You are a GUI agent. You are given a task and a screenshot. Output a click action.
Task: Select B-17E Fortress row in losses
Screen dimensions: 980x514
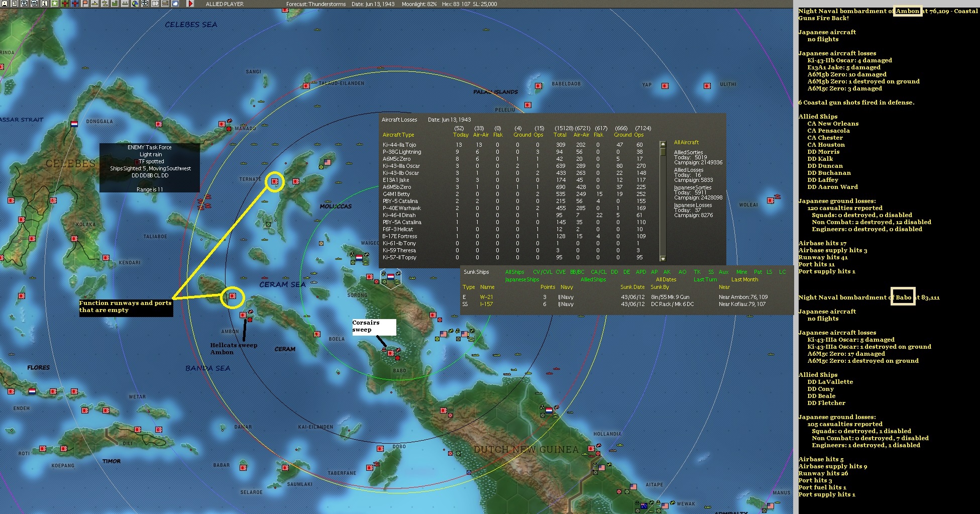tap(517, 236)
